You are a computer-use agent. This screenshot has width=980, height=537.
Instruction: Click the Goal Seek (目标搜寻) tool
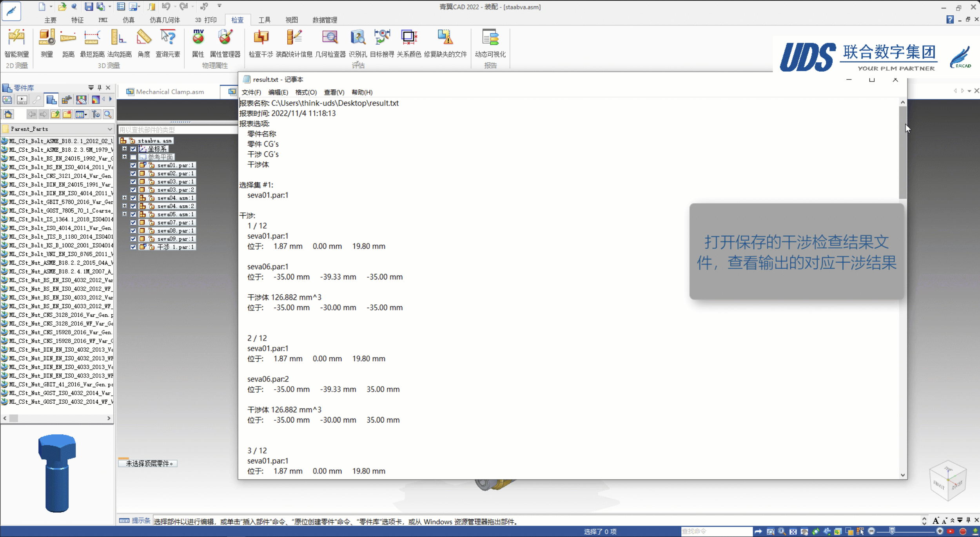pyautogui.click(x=382, y=44)
